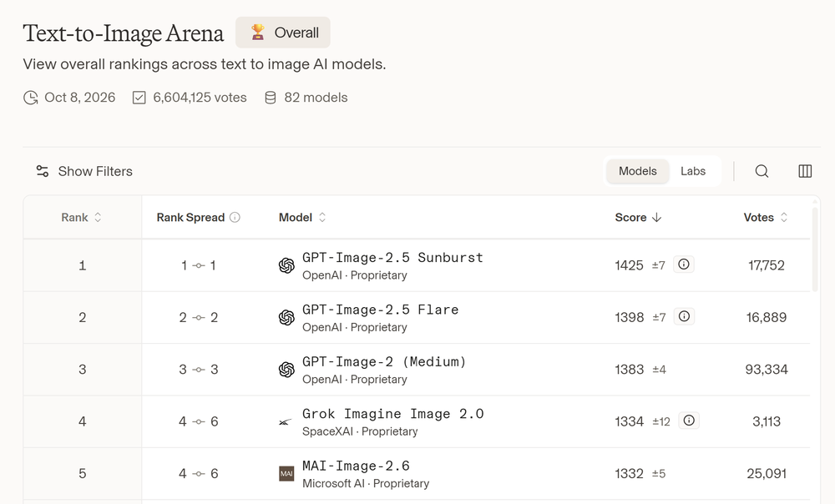Click votes value 3,113
The height and width of the screenshot is (504, 835).
pyautogui.click(x=767, y=421)
